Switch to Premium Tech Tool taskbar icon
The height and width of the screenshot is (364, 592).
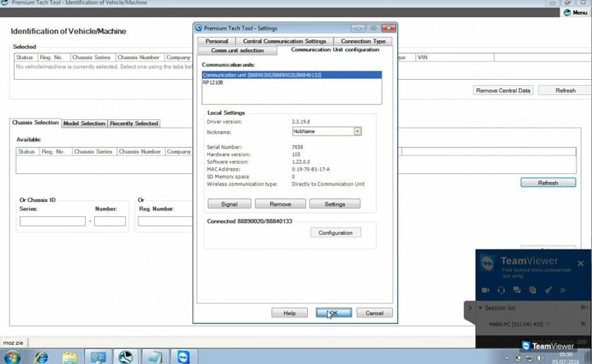[x=126, y=357]
